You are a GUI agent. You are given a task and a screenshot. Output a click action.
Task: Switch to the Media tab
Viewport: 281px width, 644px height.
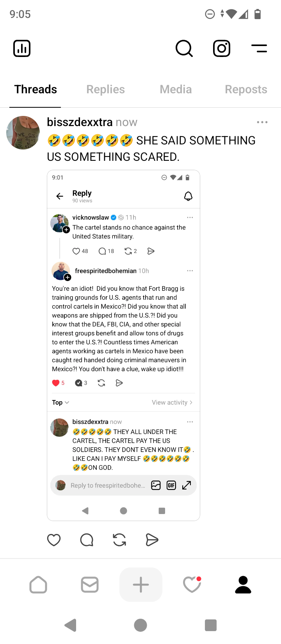pyautogui.click(x=176, y=89)
